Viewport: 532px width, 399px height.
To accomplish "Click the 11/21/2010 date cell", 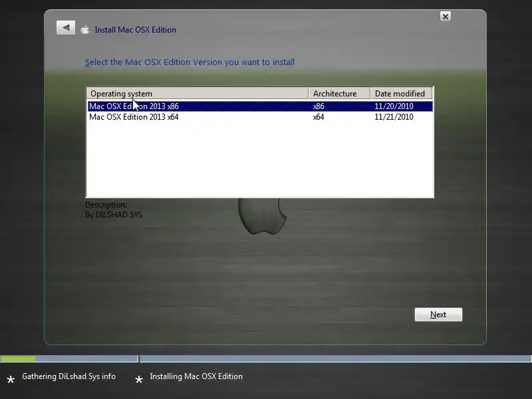I will click(x=394, y=117).
